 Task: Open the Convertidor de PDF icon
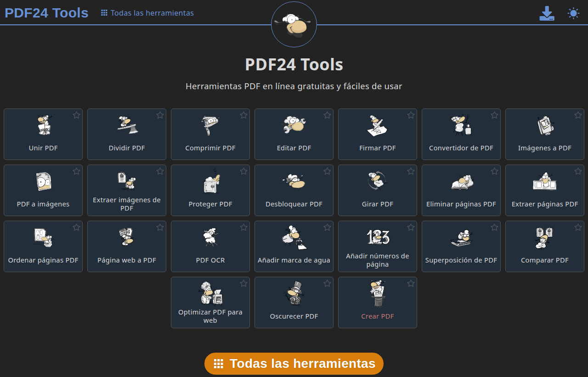coord(461,125)
